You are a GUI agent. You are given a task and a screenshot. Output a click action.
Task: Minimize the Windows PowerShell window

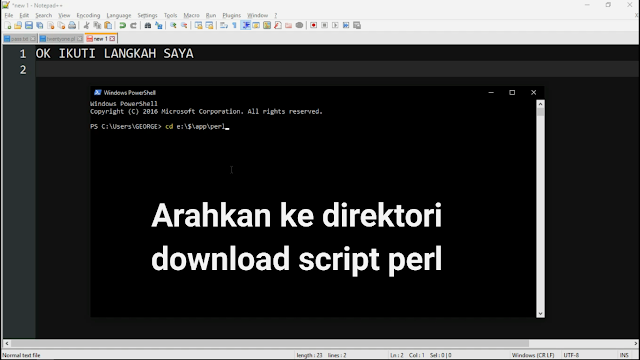(x=491, y=93)
